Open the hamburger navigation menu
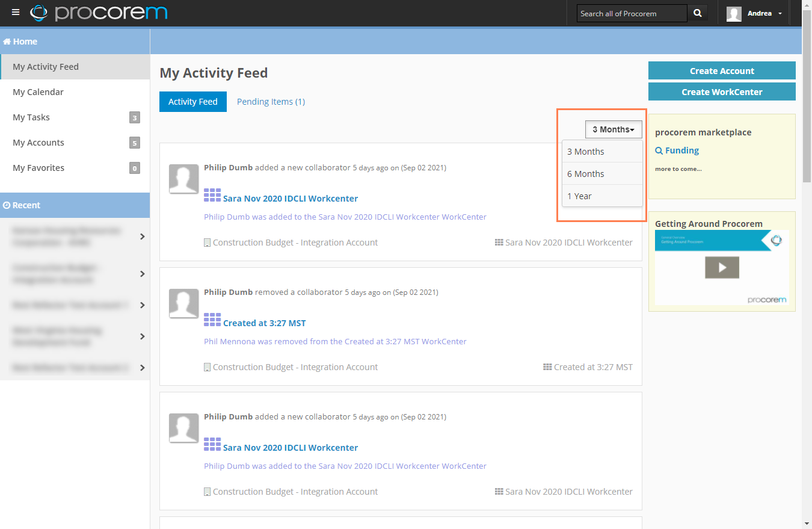812x529 pixels. 16,13
